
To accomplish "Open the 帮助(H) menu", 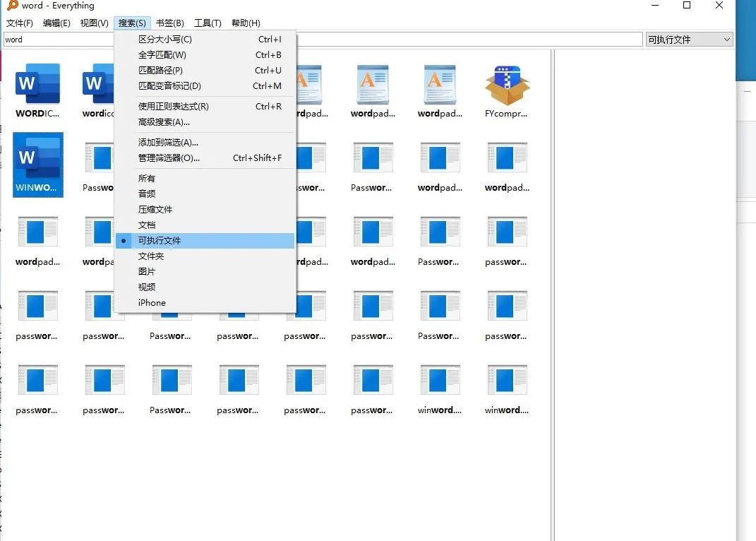I will pyautogui.click(x=245, y=23).
